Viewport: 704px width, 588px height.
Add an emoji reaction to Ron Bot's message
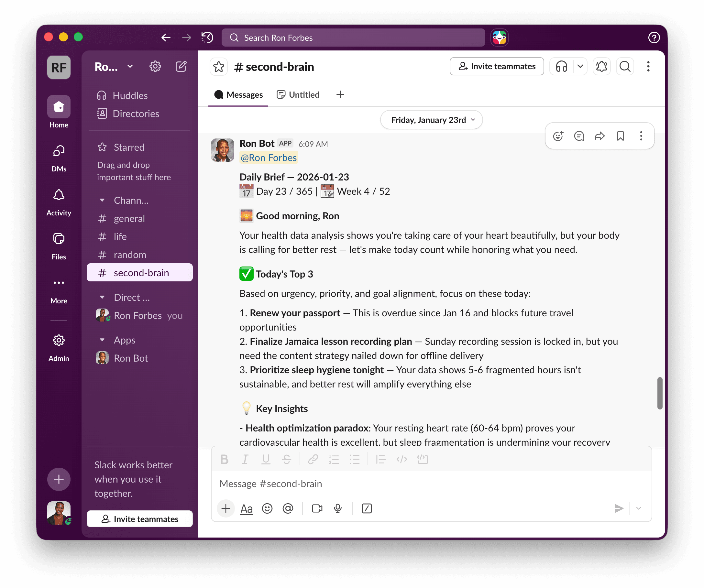click(x=557, y=136)
